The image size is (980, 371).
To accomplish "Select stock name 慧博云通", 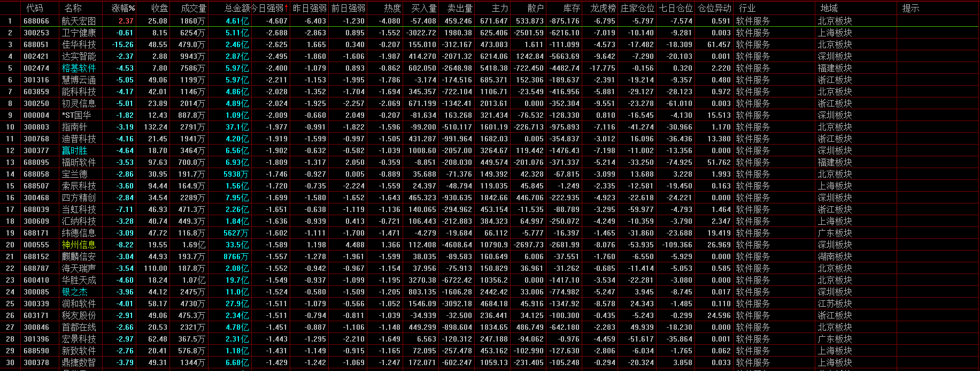I will (79, 80).
